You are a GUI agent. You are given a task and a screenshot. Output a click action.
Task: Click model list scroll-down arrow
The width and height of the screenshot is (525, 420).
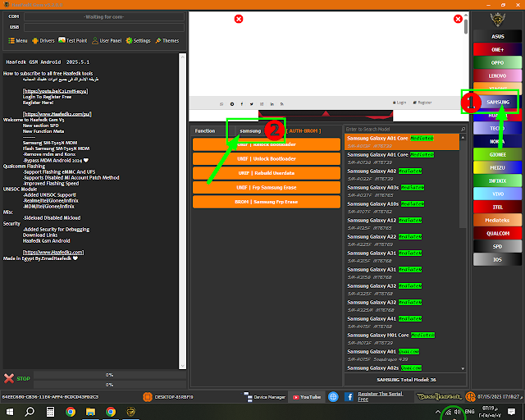pos(463,369)
